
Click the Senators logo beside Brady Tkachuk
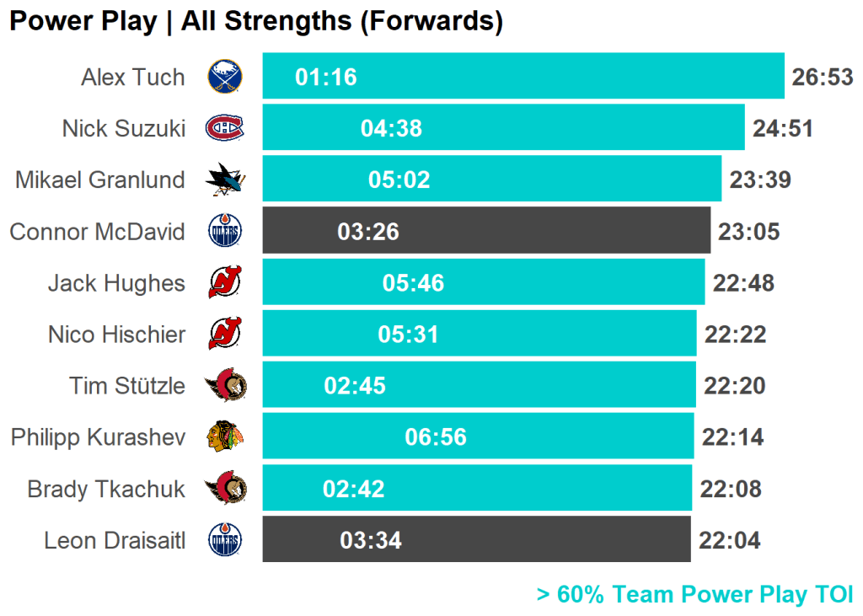[225, 488]
